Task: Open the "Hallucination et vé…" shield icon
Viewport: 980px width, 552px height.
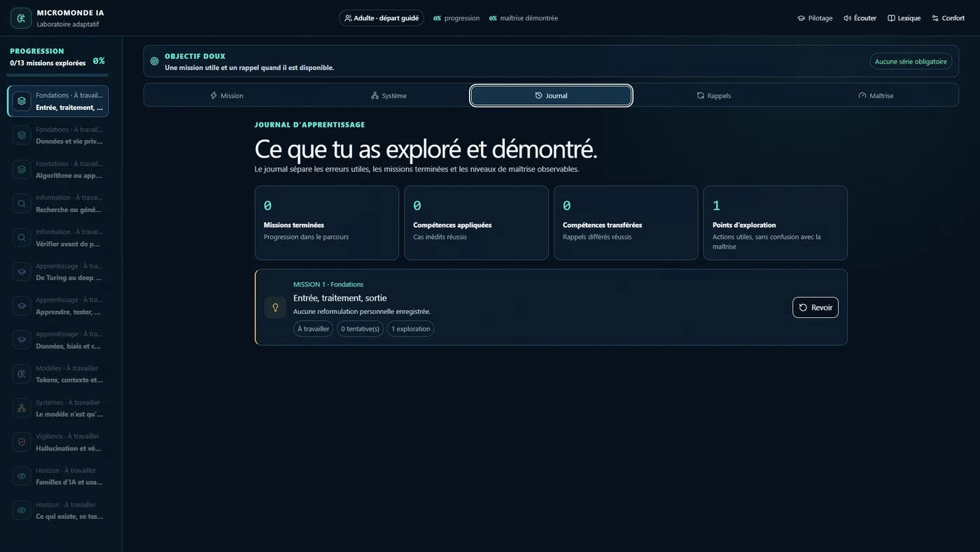Action: 22,442
